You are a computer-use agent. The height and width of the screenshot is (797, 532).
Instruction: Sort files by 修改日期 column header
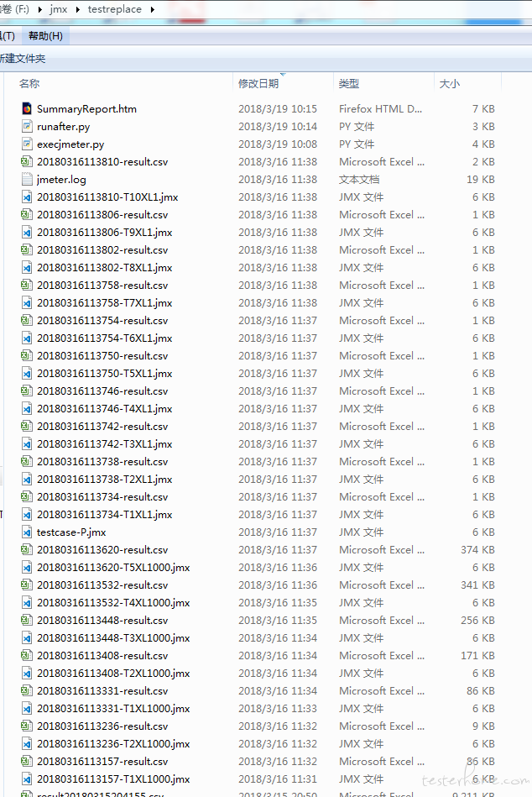click(258, 84)
